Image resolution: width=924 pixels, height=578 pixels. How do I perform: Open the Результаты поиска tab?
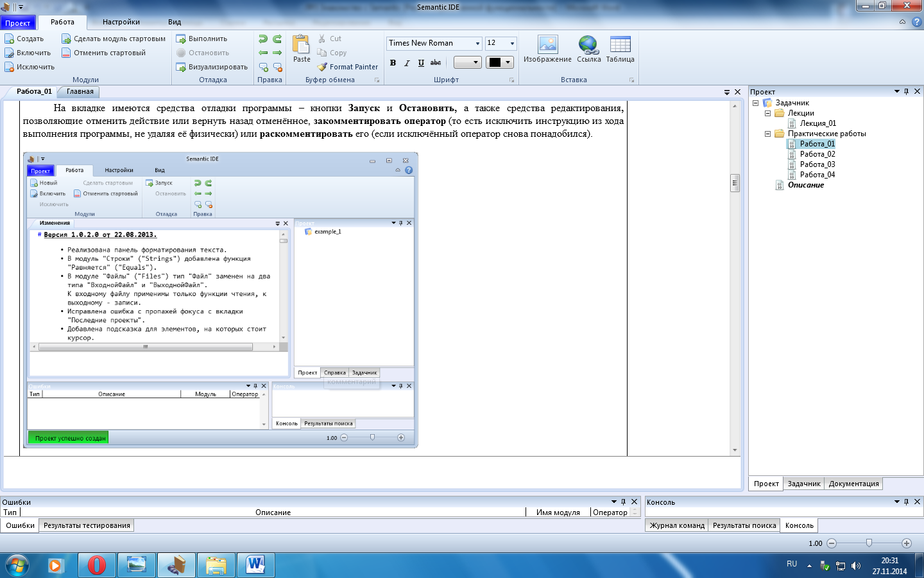[x=744, y=525]
